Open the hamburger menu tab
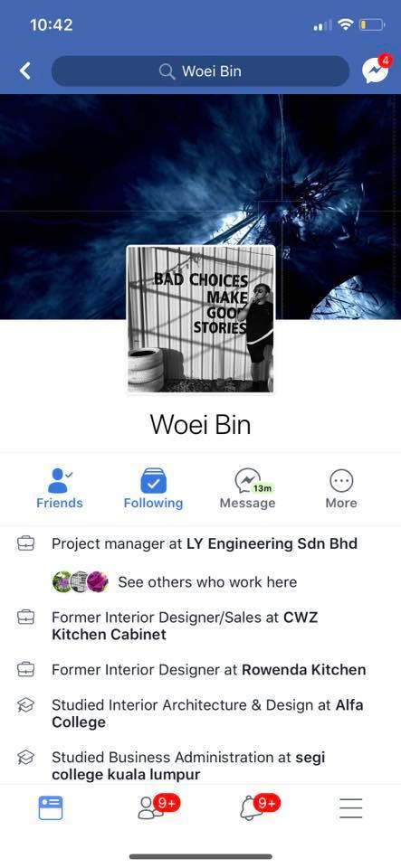The height and width of the screenshot is (868, 401). click(x=351, y=808)
